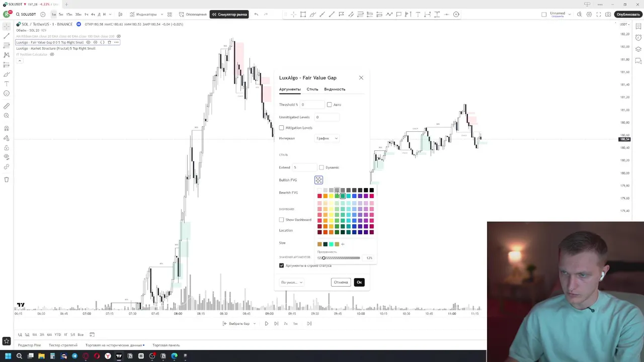The width and height of the screenshot is (644, 362).
Task: Collapse the indicator legend chevron
Action: pyautogui.click(x=20, y=60)
